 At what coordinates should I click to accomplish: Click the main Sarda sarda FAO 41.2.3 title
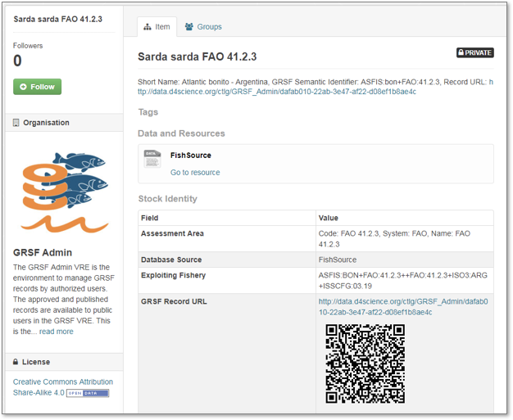tap(197, 56)
